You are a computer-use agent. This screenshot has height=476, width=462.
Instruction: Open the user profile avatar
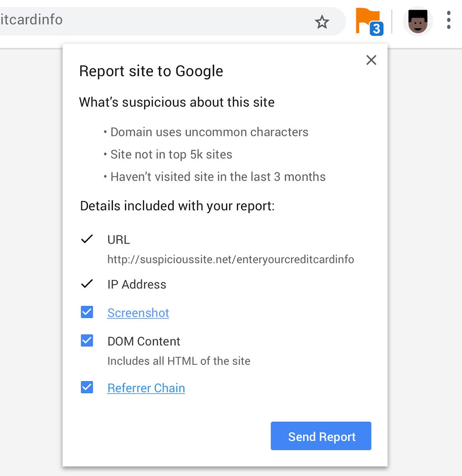click(x=418, y=21)
